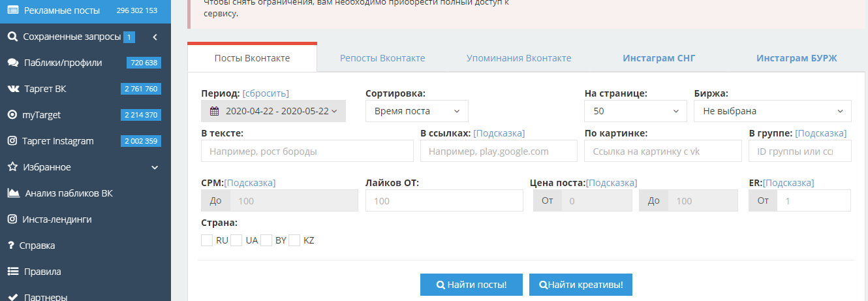This screenshot has height=301, width=868.
Task: Switch to the Инстаграм СНГ tab
Action: coord(659,58)
